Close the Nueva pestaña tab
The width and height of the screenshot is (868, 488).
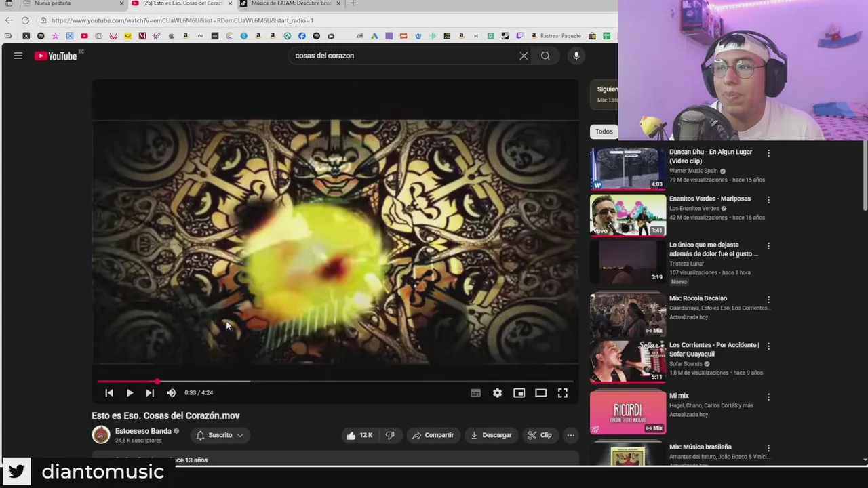point(122,3)
